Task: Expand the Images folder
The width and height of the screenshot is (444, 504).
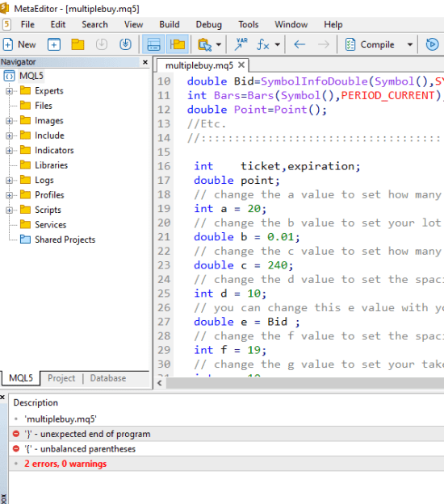Action: coord(9,121)
